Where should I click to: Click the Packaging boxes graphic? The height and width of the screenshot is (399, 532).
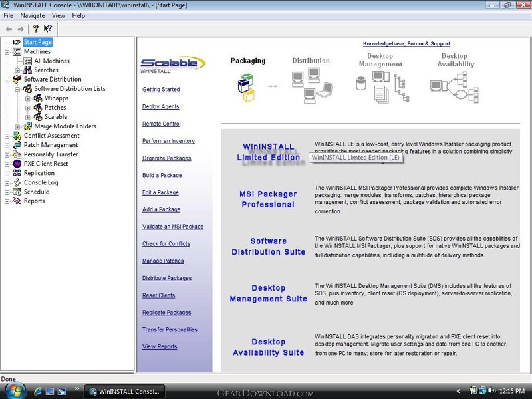[247, 87]
